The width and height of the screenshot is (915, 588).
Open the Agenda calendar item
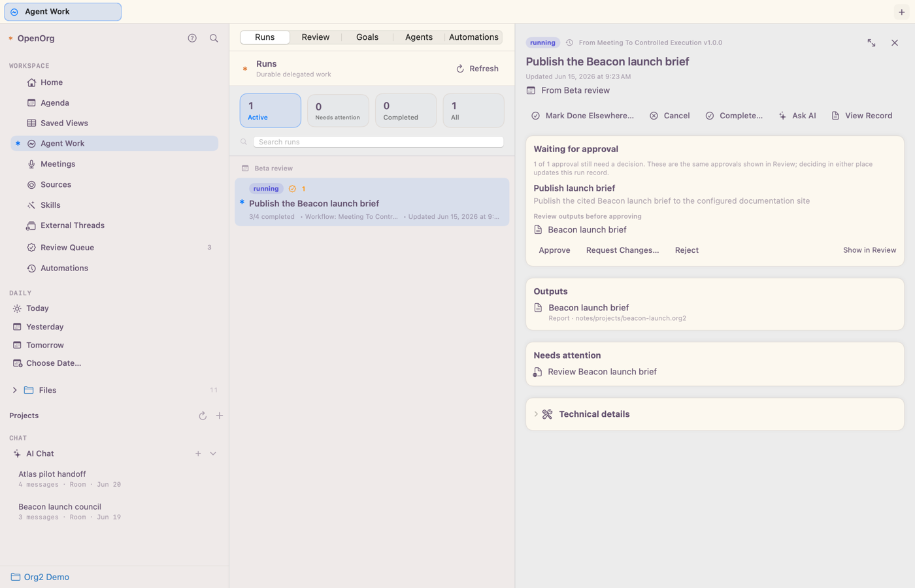(114, 103)
